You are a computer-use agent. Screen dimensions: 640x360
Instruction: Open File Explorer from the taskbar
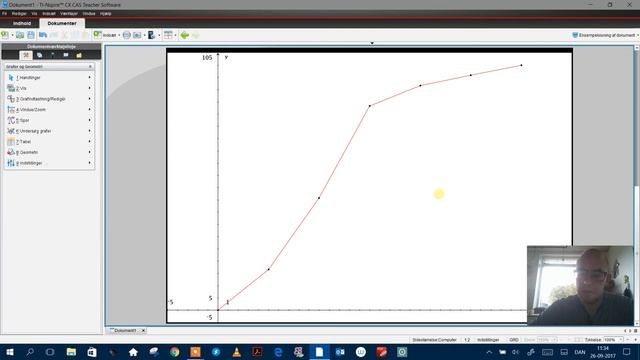click(71, 352)
